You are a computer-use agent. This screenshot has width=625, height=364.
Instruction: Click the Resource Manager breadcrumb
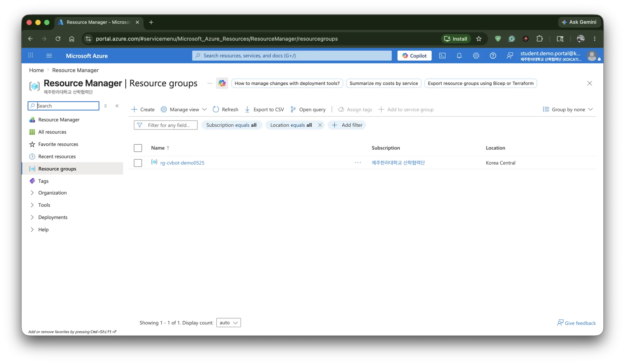pyautogui.click(x=75, y=70)
